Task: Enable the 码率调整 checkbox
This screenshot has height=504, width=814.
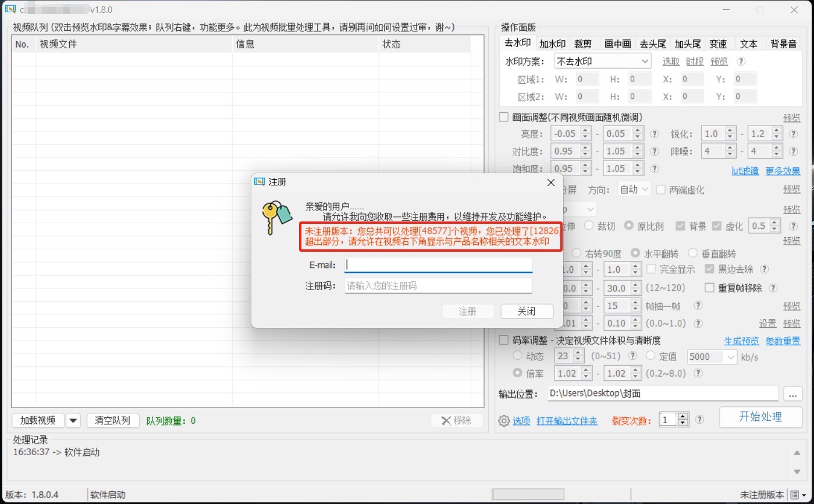Action: (504, 340)
